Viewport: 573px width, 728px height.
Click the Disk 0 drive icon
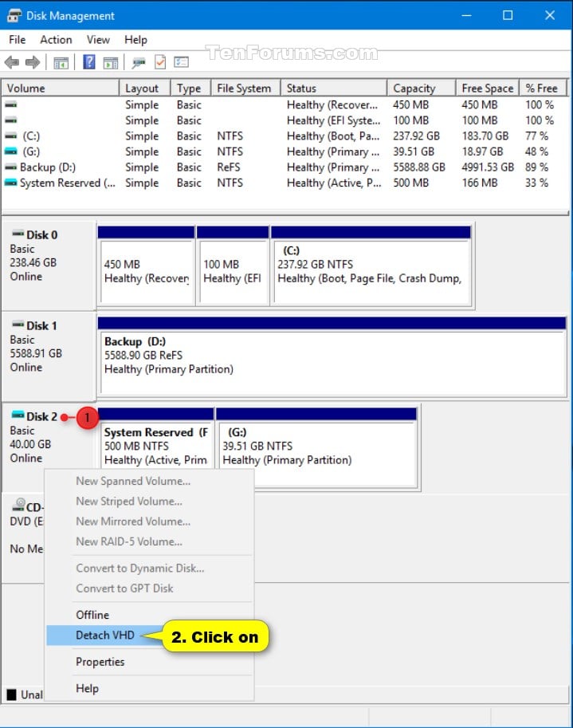[18, 233]
